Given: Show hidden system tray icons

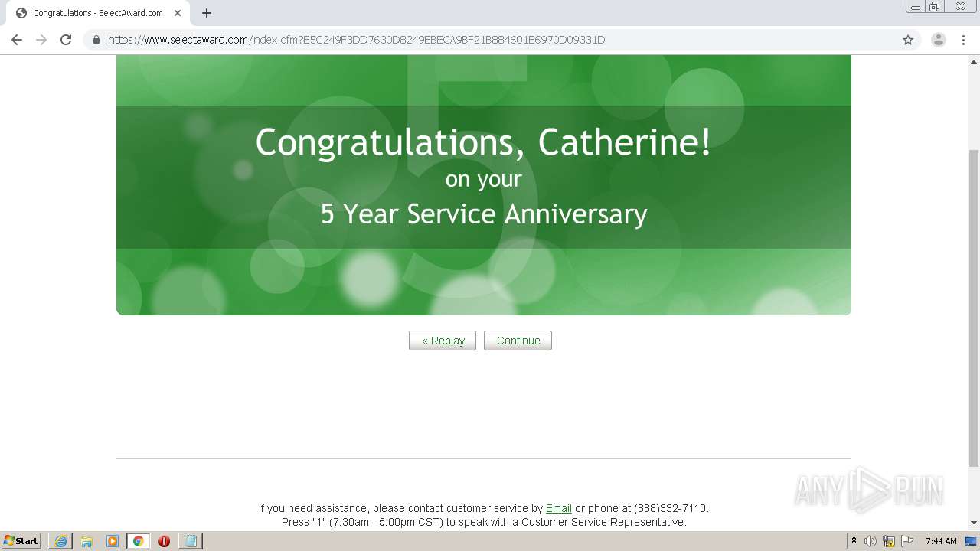Looking at the screenshot, I should (x=854, y=541).
